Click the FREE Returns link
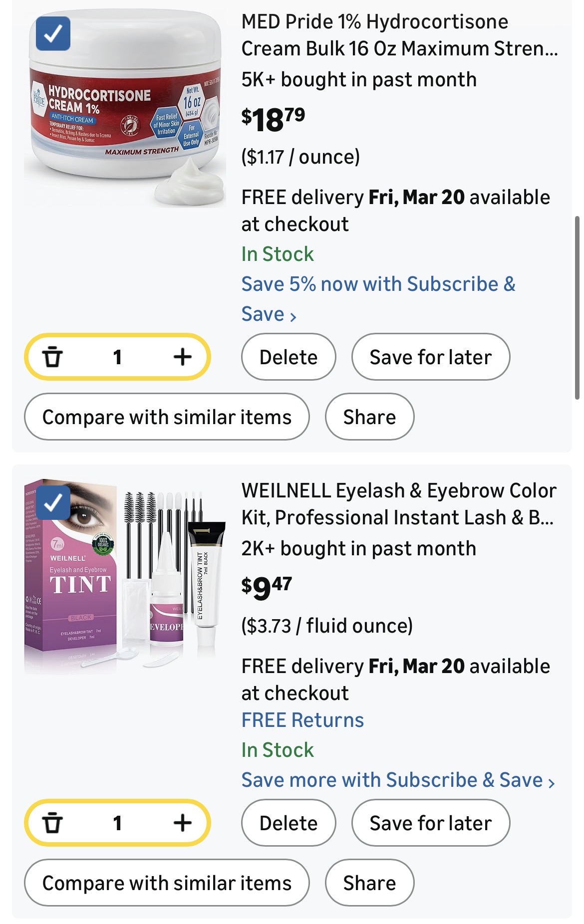This screenshot has width=584, height=924. [302, 720]
